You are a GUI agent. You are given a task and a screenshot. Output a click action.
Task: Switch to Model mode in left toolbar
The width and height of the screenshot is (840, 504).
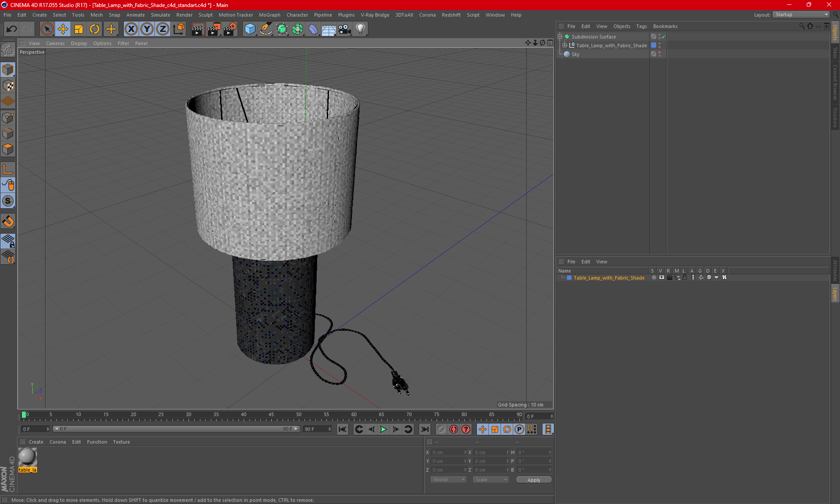coord(8,70)
